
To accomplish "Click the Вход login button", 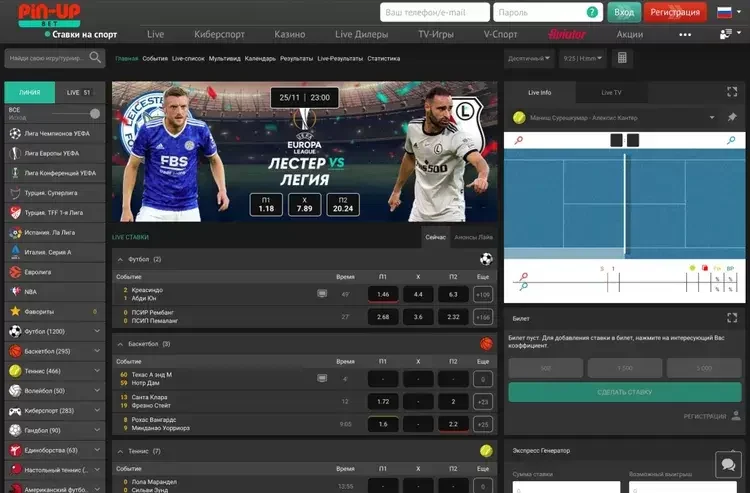I will (624, 12).
